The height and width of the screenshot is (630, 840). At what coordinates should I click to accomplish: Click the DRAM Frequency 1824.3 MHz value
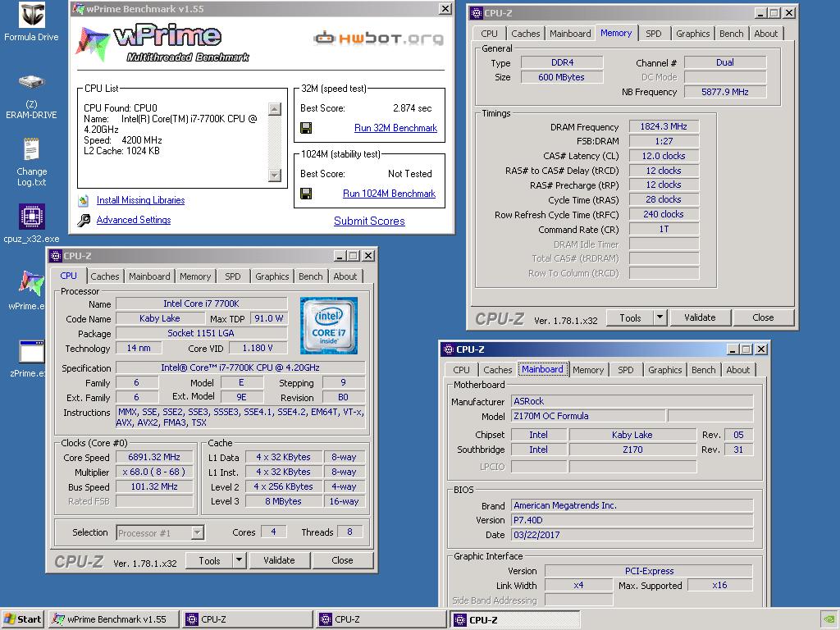[x=664, y=127]
